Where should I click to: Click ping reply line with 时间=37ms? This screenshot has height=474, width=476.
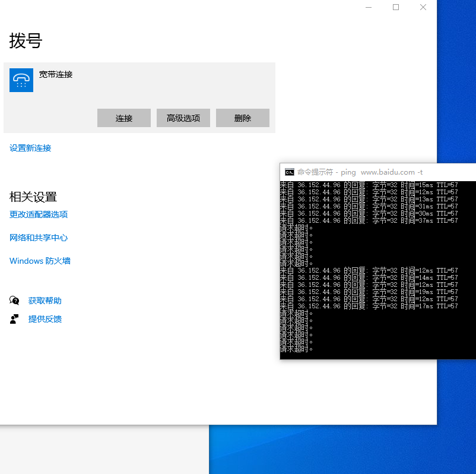click(369, 220)
